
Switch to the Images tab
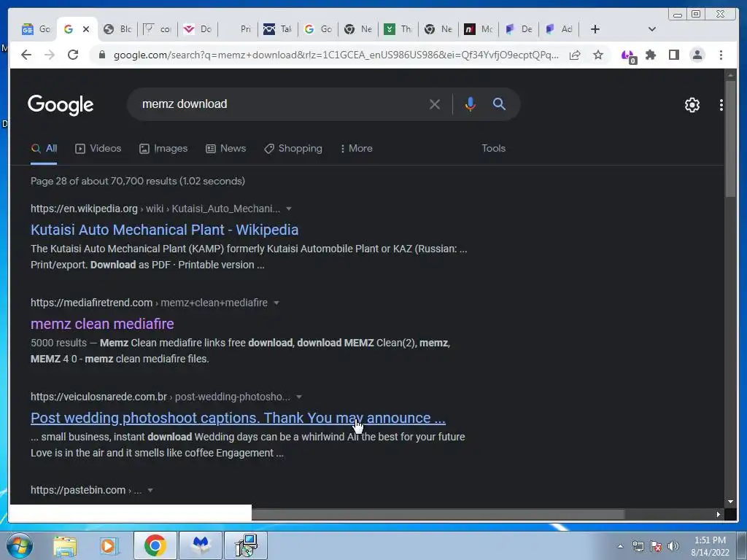163,149
